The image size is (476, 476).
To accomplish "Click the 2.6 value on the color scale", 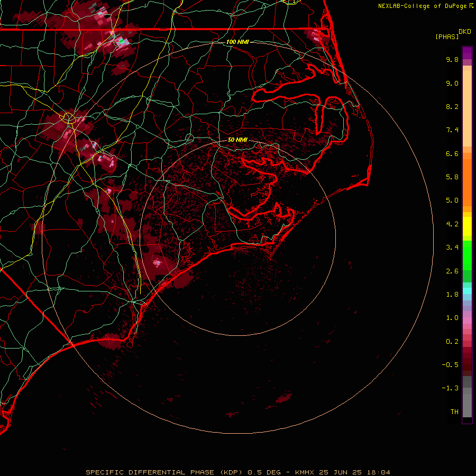I will (x=452, y=271).
